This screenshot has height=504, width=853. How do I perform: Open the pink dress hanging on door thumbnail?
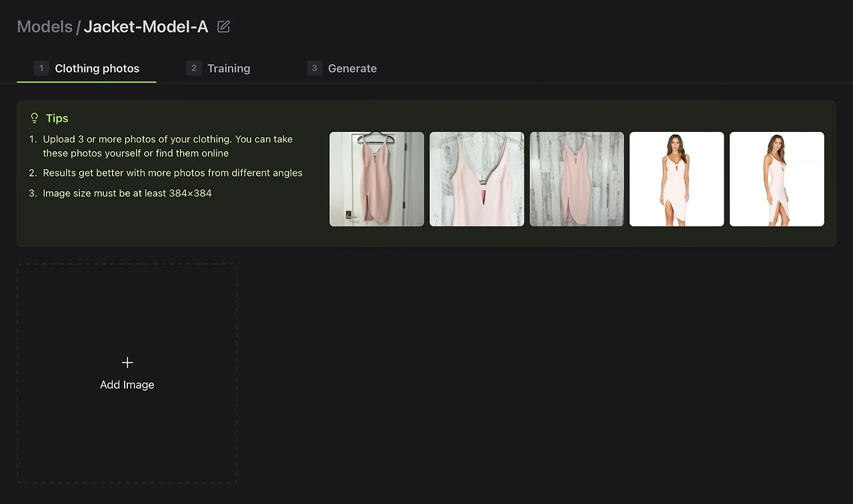point(377,179)
